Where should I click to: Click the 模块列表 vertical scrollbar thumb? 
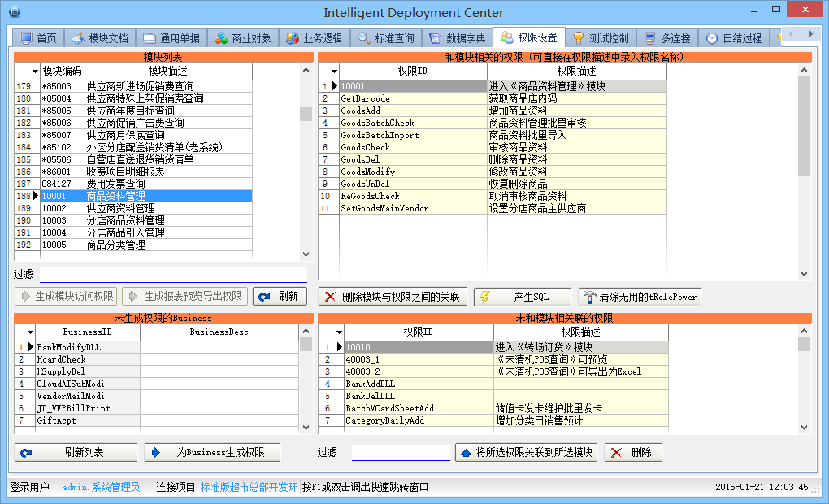[306, 114]
